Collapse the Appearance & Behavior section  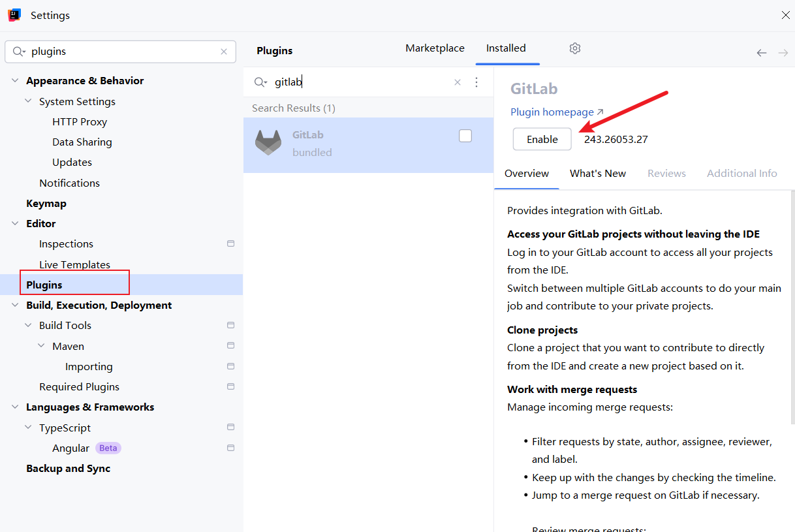[15, 81]
